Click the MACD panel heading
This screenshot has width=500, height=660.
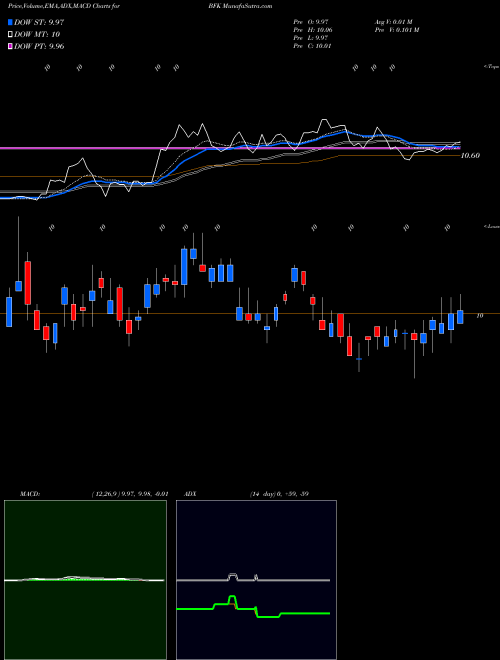30,494
